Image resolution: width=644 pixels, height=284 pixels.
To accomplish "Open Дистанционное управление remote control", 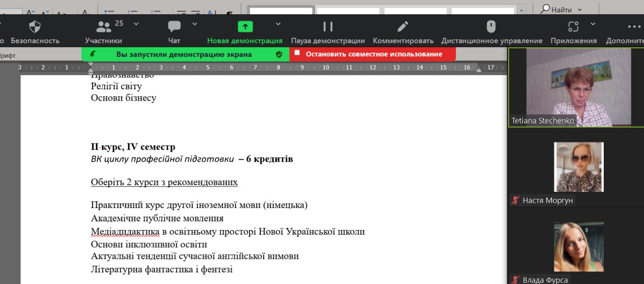I will tap(492, 27).
